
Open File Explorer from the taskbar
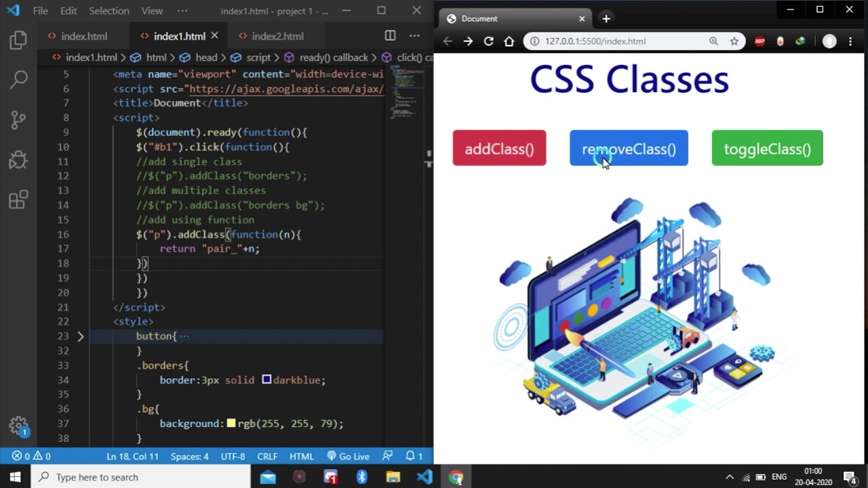click(393, 477)
